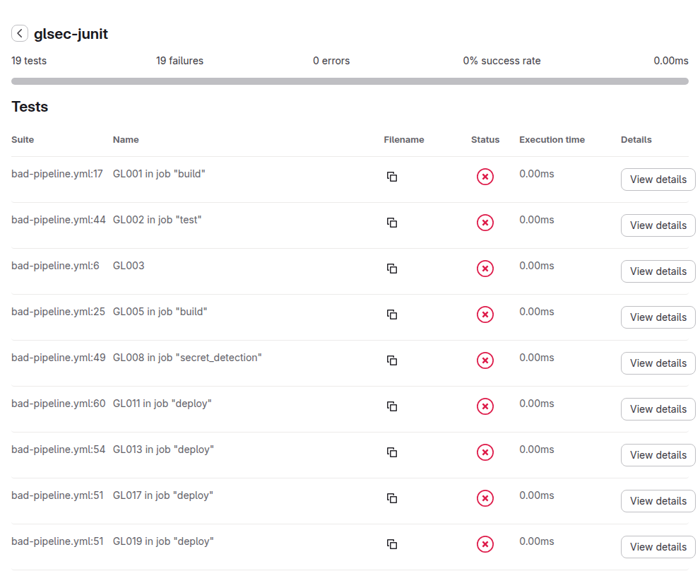Click test name GL002 in job "test"
This screenshot has height=588, width=700.
pos(157,220)
